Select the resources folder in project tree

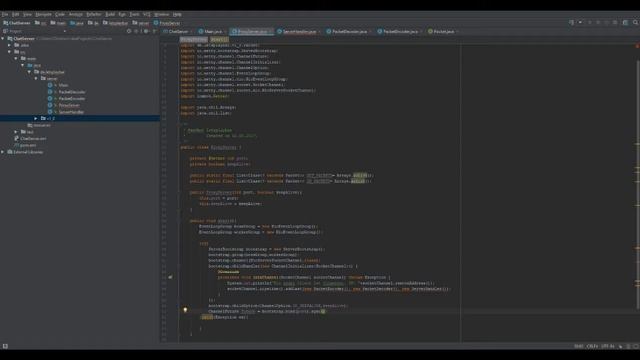(39, 125)
